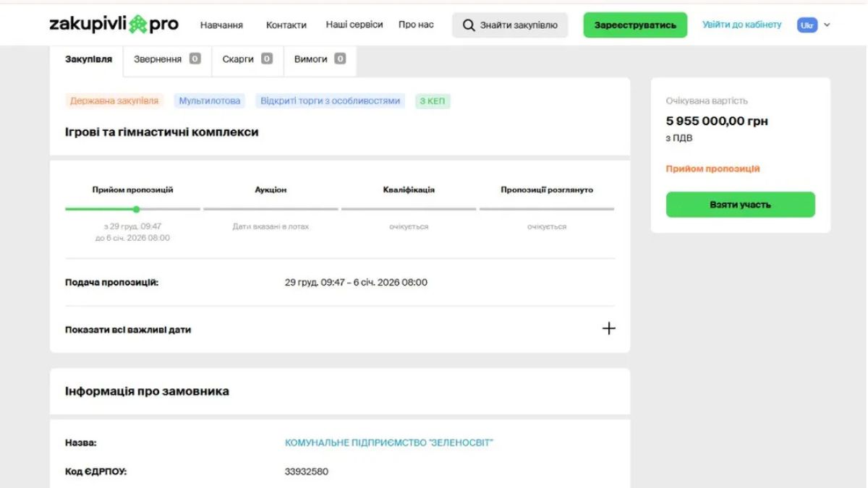
Task: Open the Наші сервіси menu
Action: click(354, 25)
